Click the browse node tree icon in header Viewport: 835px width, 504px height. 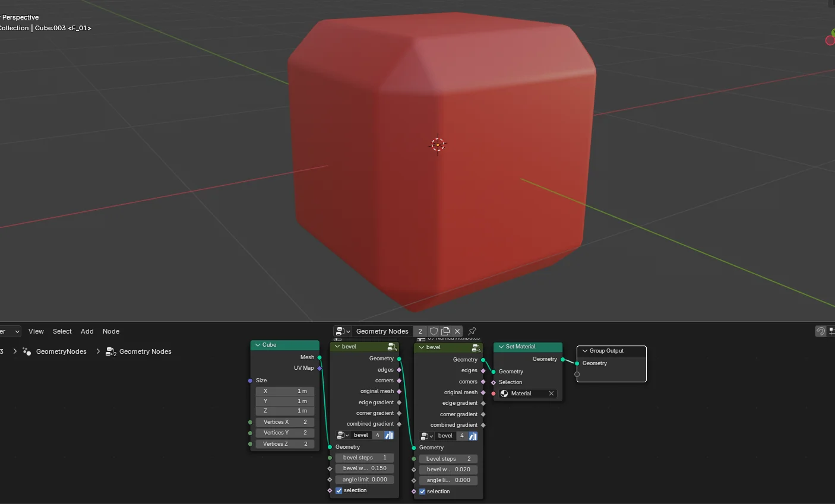[x=340, y=331]
